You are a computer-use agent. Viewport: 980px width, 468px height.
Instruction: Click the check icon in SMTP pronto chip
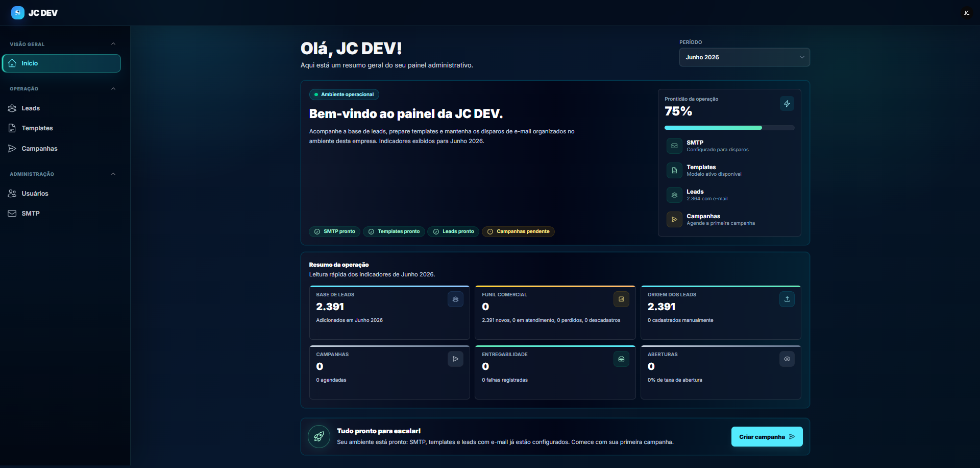[317, 232]
